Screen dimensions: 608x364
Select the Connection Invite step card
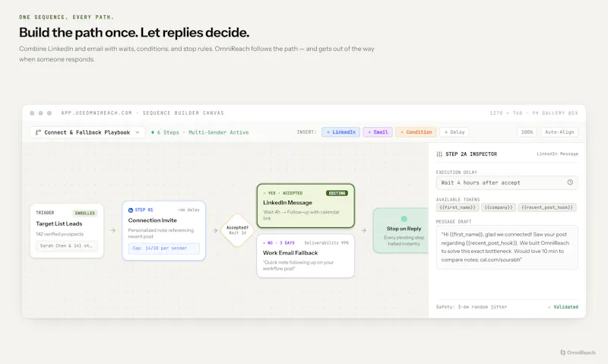163,231
